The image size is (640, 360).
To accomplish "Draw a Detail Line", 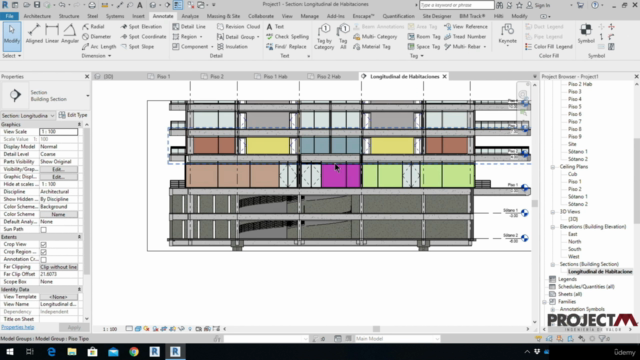I will point(189,27).
